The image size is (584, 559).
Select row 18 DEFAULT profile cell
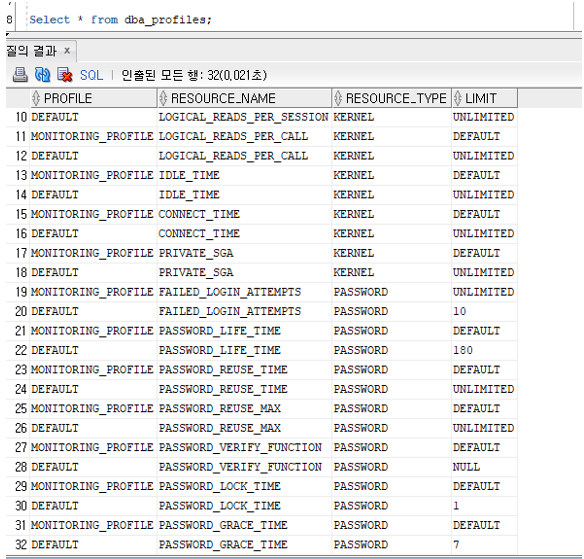[x=94, y=273]
